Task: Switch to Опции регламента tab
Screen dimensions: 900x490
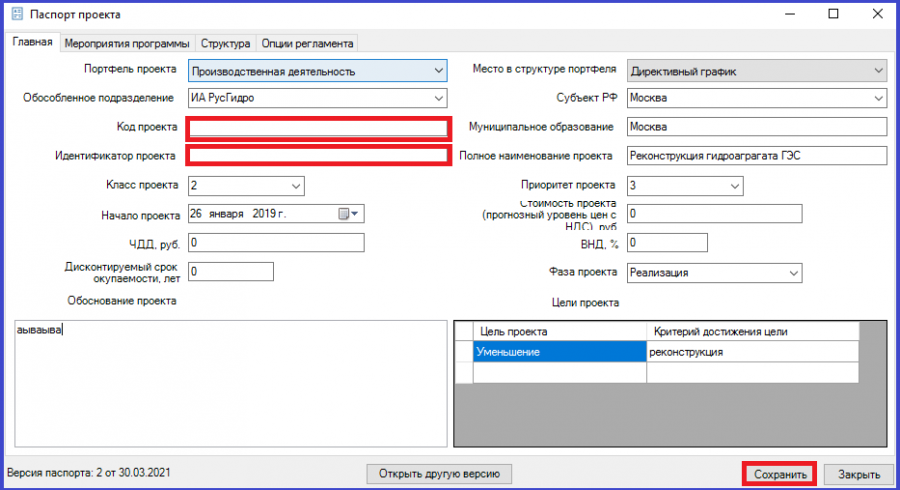Action: [x=307, y=44]
